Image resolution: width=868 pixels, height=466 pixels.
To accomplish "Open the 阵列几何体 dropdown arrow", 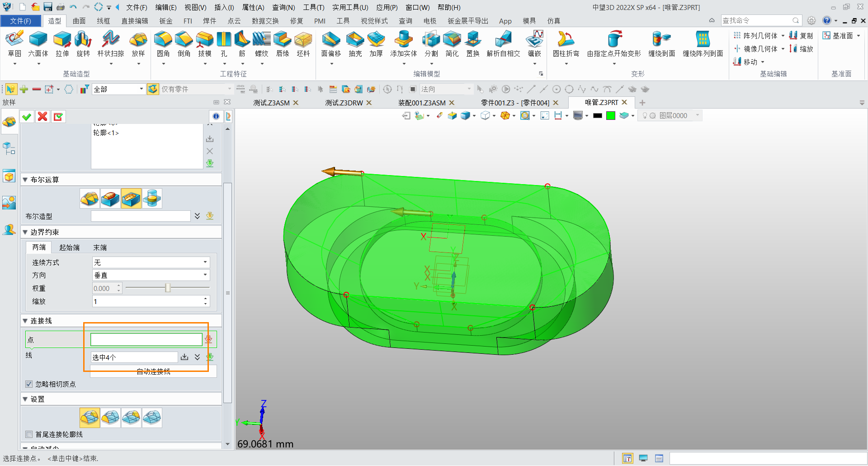I will click(783, 36).
